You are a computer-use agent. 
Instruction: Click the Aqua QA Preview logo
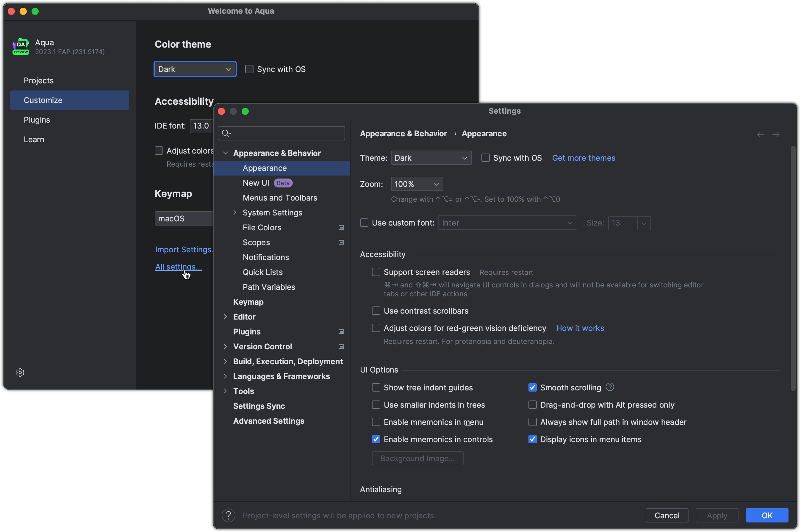[21, 46]
